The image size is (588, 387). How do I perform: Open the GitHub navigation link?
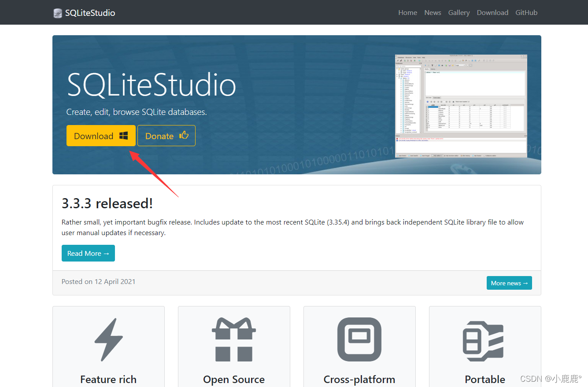pos(526,12)
